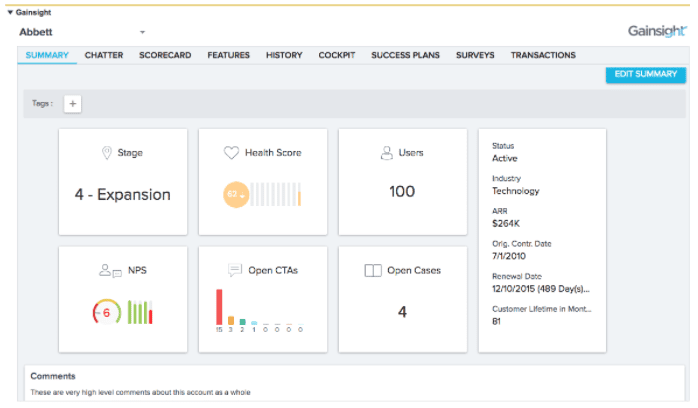Viewport: 698px width, 408px height.
Task: Open the Abbett account dropdown arrow
Action: point(142,32)
